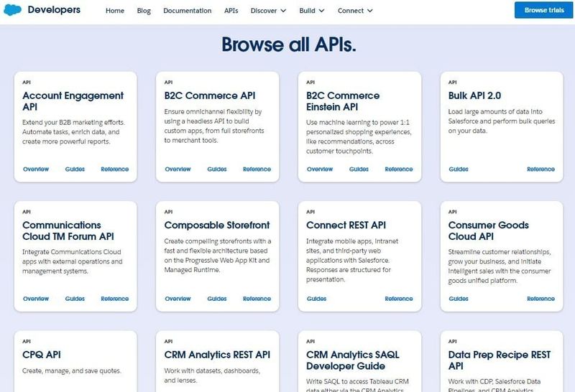Open Guides for Composable Storefront

[x=217, y=299]
